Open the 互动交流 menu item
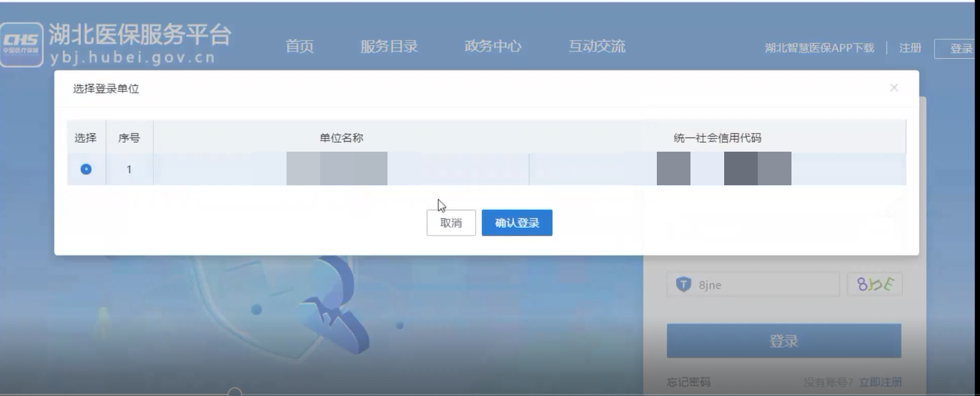The image size is (980, 396). 597,46
